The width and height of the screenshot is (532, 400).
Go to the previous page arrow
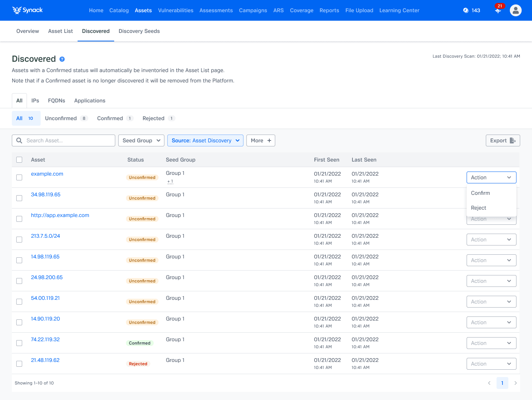(489, 383)
